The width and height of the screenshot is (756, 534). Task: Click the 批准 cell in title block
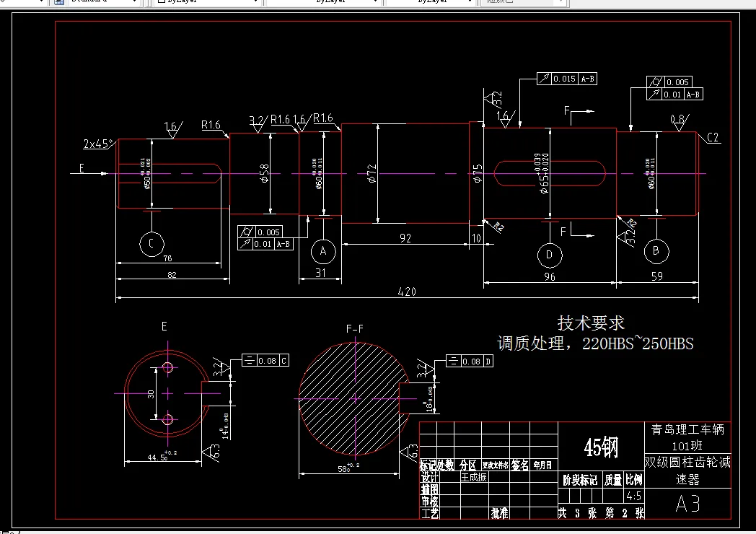tap(499, 513)
